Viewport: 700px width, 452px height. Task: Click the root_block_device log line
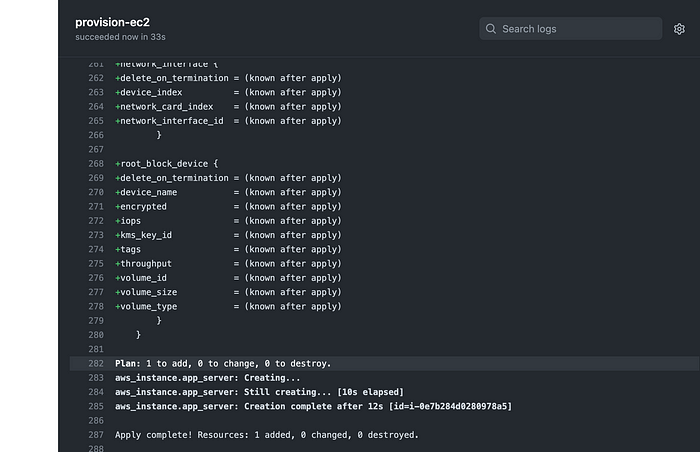coord(167,164)
